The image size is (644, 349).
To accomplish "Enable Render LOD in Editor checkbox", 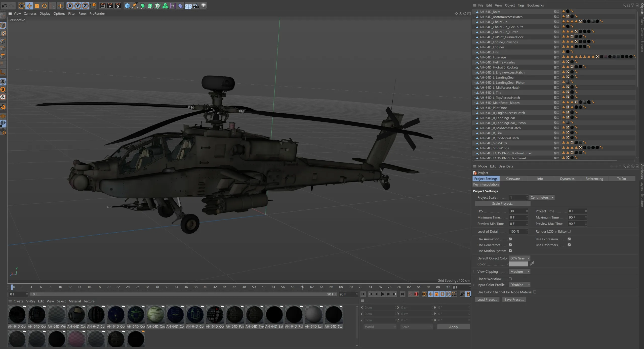I will 569,231.
